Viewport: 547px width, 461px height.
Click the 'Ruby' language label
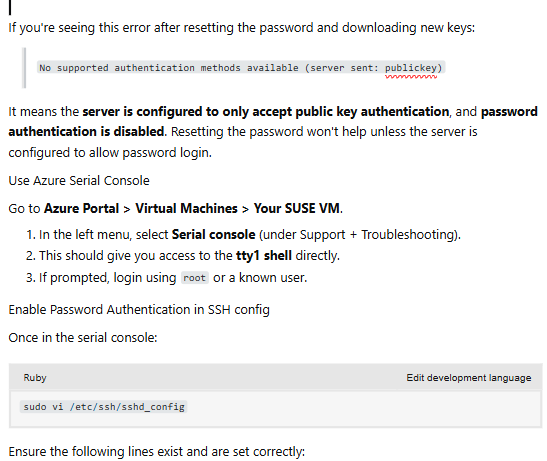(35, 378)
